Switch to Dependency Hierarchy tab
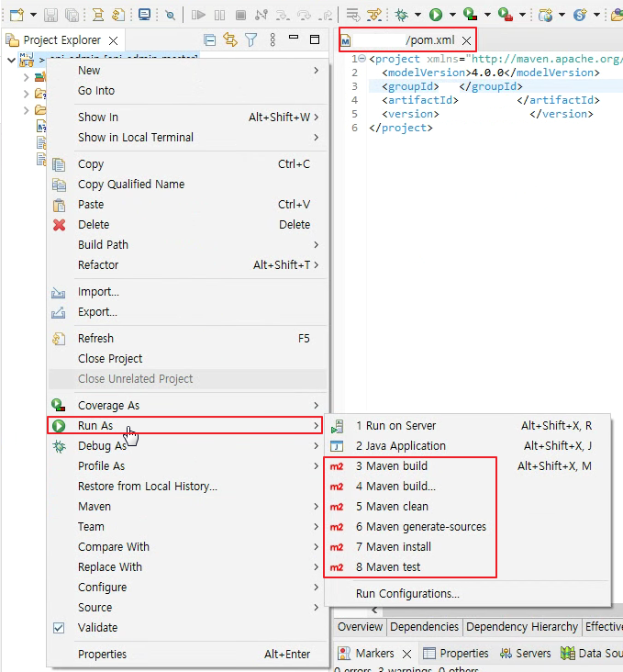The image size is (623, 672). 522,627
